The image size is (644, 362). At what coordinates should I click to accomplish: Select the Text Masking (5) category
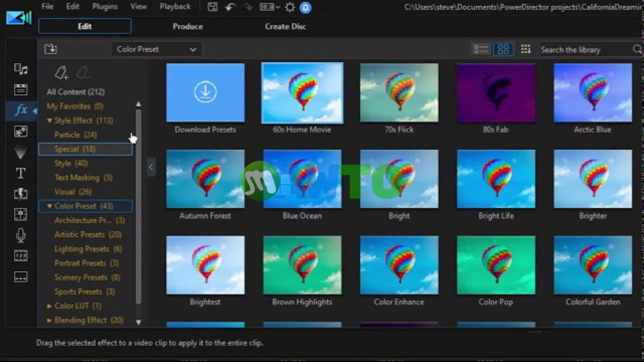pyautogui.click(x=84, y=177)
